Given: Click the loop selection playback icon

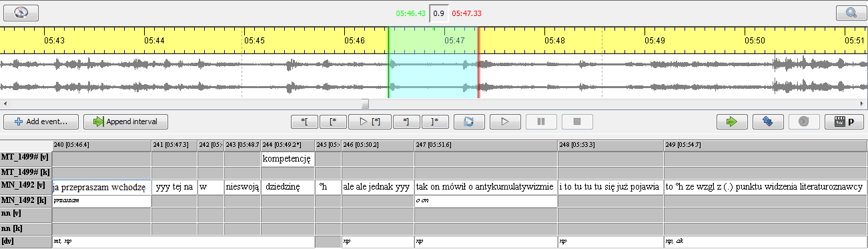Looking at the screenshot, I should (x=469, y=121).
